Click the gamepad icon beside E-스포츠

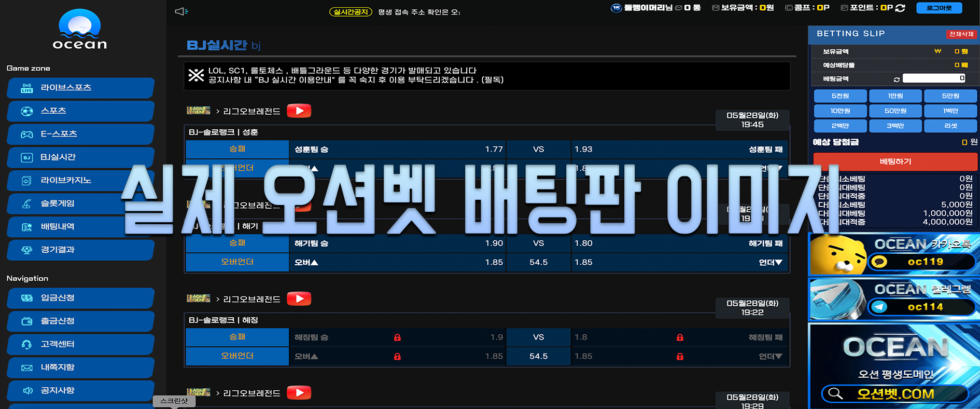(x=27, y=134)
